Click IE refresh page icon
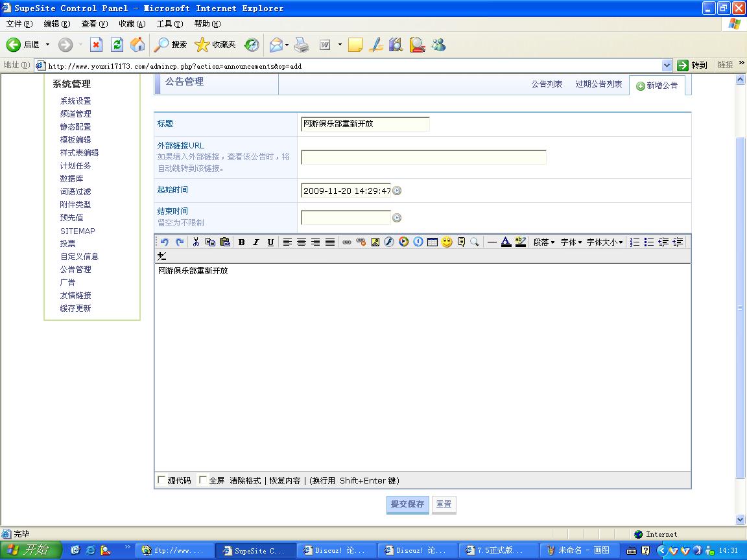Image resolution: width=747 pixels, height=560 pixels. click(117, 44)
